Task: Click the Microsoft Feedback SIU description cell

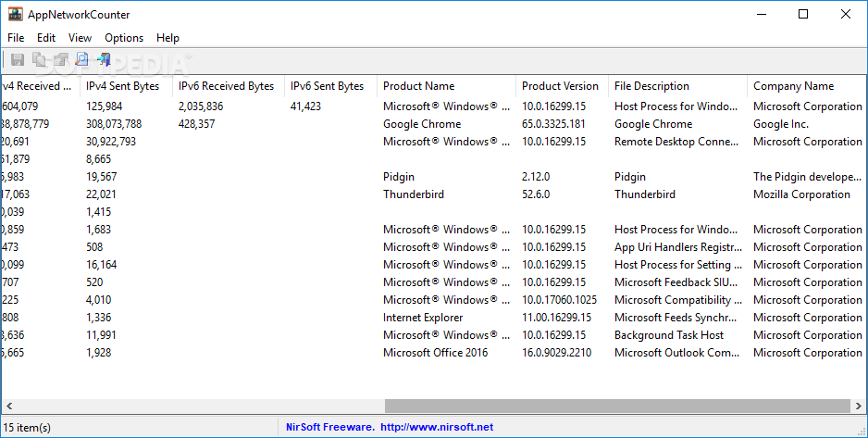Action: tap(676, 282)
